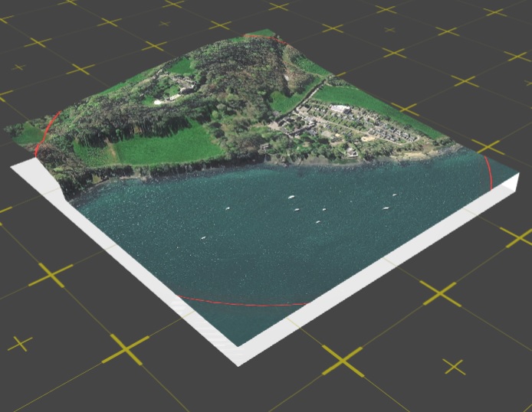Click the front corner of the white base

[x=238, y=357]
